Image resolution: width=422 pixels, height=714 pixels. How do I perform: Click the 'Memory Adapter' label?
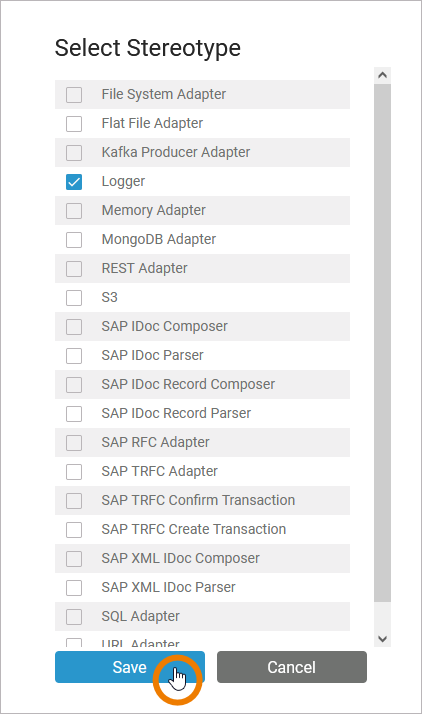click(x=154, y=210)
